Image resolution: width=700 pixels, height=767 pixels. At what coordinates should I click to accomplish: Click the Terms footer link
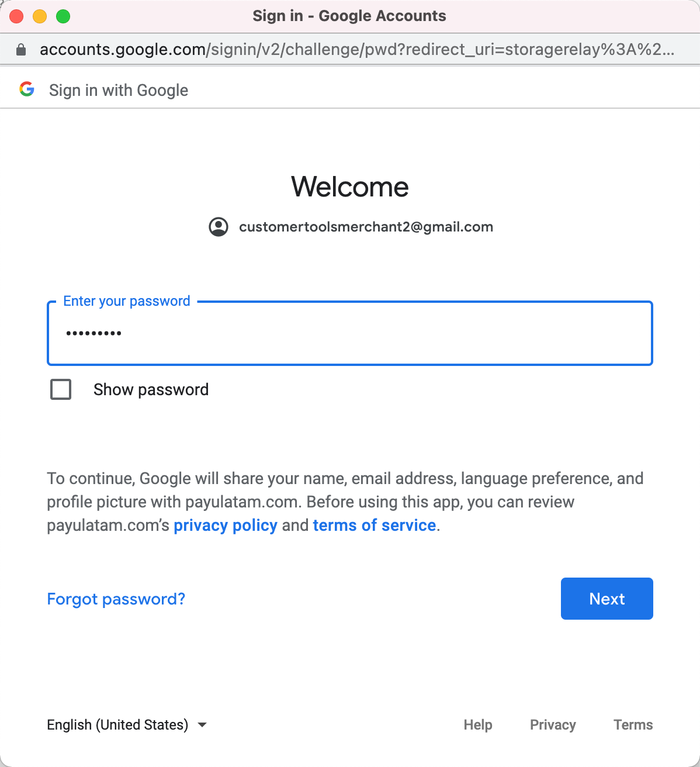click(633, 725)
